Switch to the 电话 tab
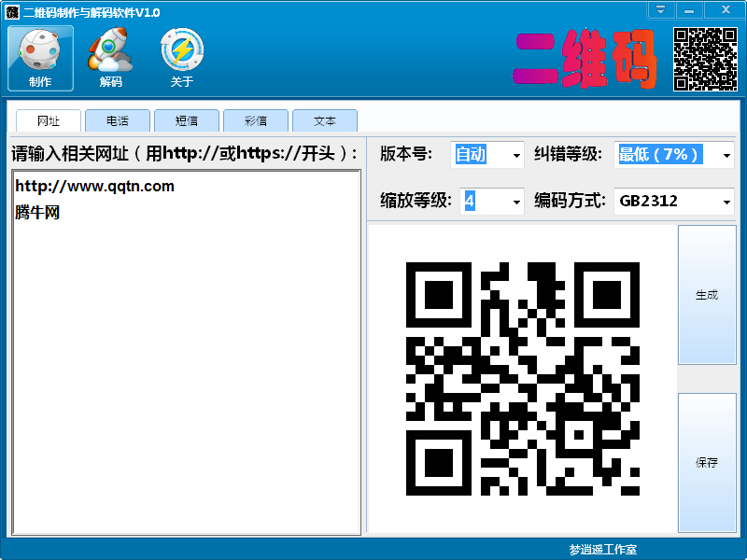Image resolution: width=747 pixels, height=560 pixels. tap(118, 121)
